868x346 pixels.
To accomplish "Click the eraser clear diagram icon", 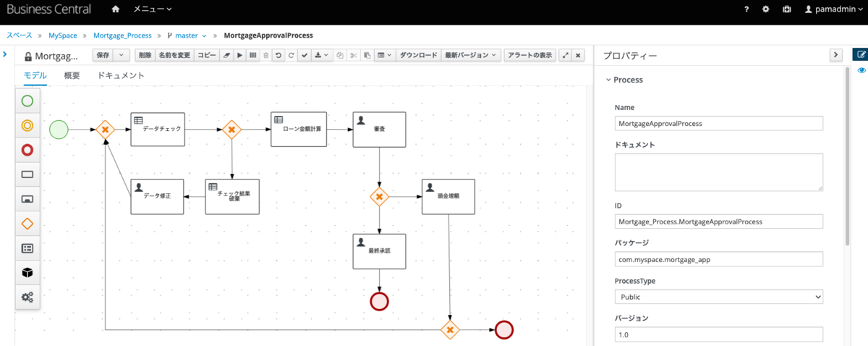I will coord(226,55).
